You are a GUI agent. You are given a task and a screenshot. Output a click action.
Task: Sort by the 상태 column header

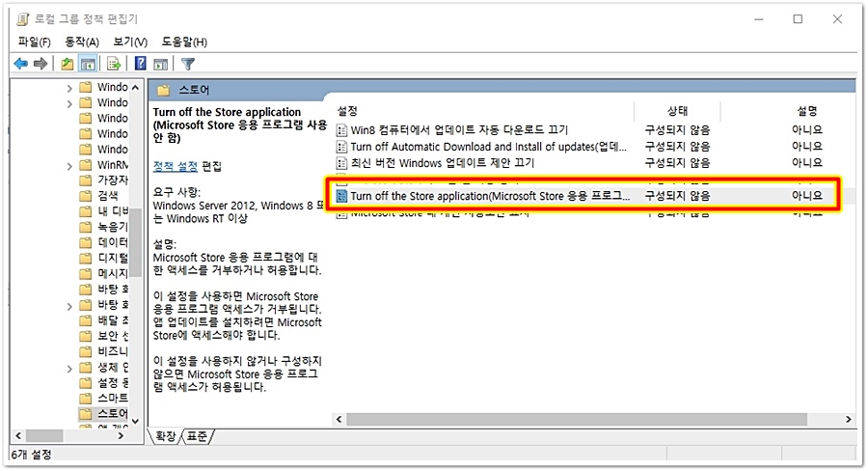pos(678,111)
